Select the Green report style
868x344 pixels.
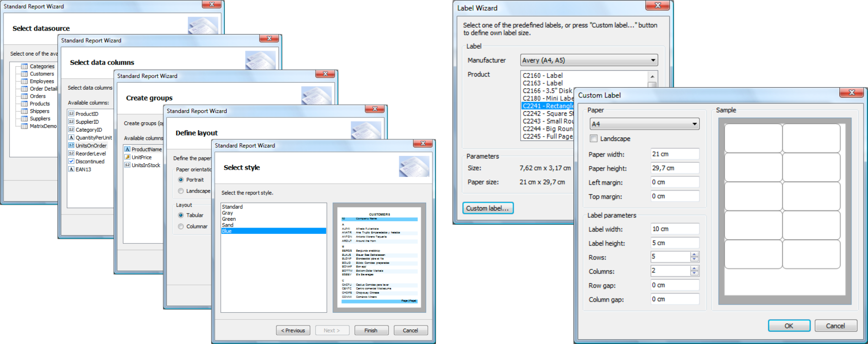point(229,219)
